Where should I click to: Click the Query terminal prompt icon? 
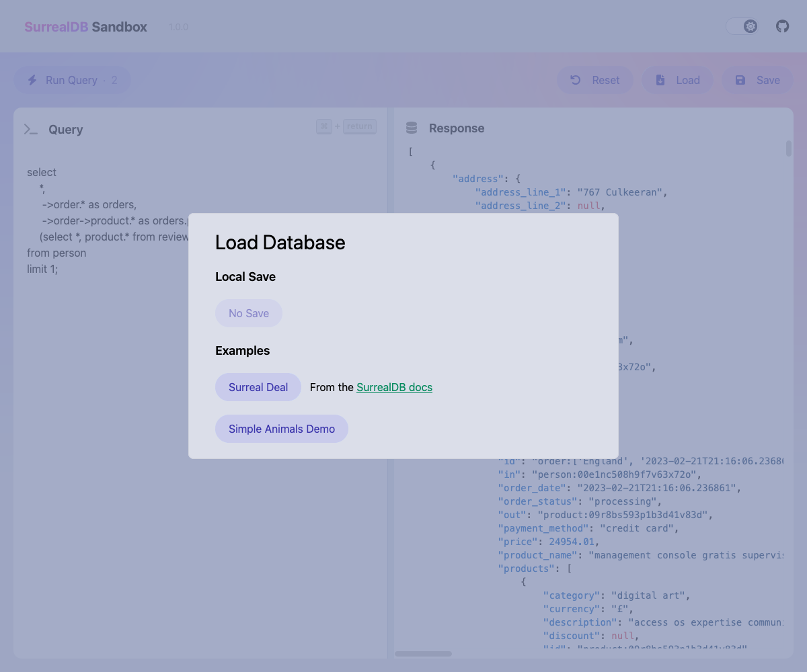click(31, 130)
